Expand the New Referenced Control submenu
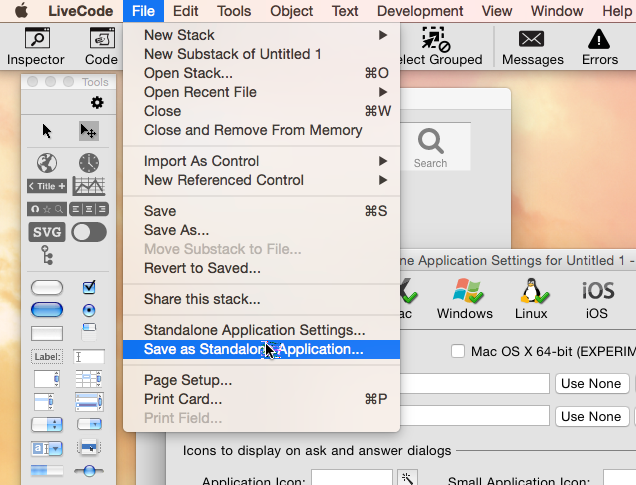 pyautogui.click(x=262, y=180)
